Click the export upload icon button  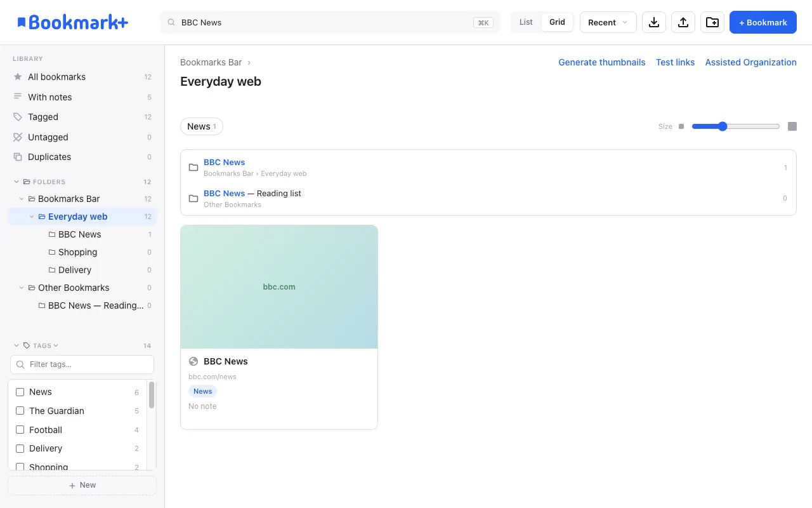(x=683, y=22)
